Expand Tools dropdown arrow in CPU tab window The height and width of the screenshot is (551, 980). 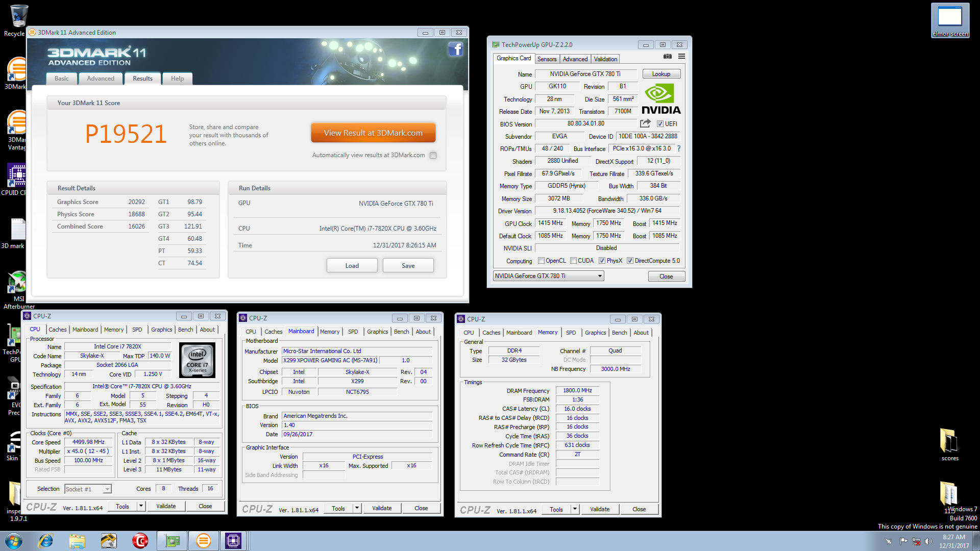pos(141,506)
